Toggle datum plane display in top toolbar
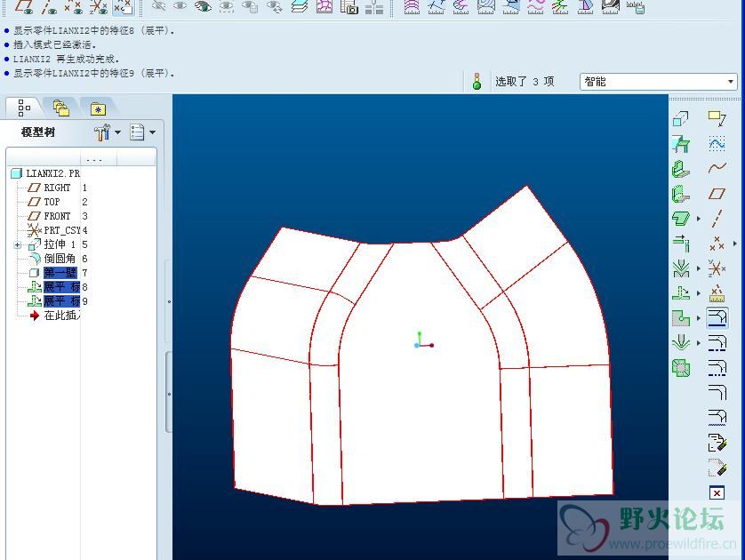Viewport: 745px width, 560px height. [24, 6]
